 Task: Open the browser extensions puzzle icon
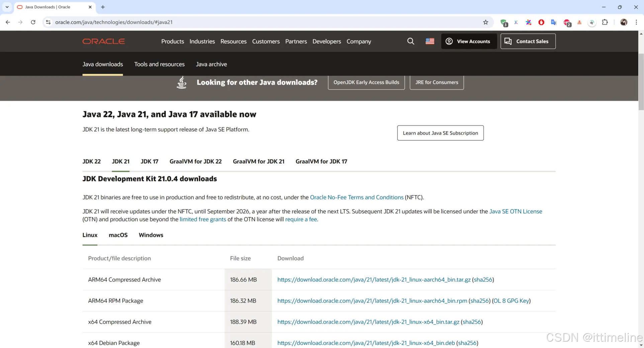(x=605, y=22)
